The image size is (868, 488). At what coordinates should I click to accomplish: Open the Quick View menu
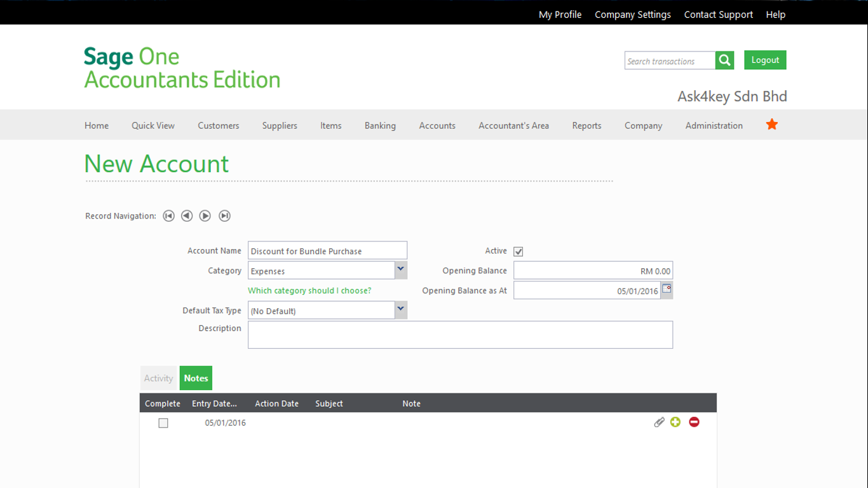(x=153, y=125)
